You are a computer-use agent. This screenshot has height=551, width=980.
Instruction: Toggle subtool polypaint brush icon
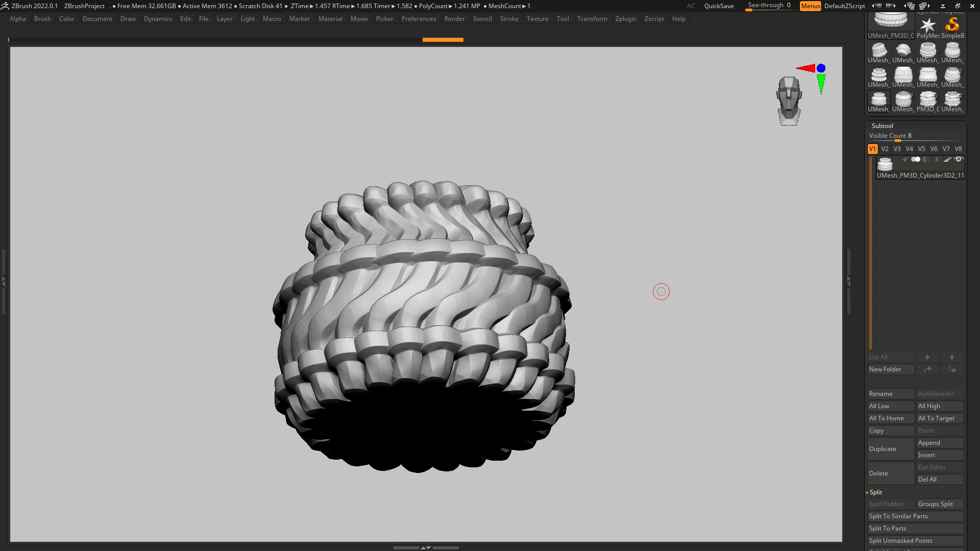pyautogui.click(x=947, y=160)
